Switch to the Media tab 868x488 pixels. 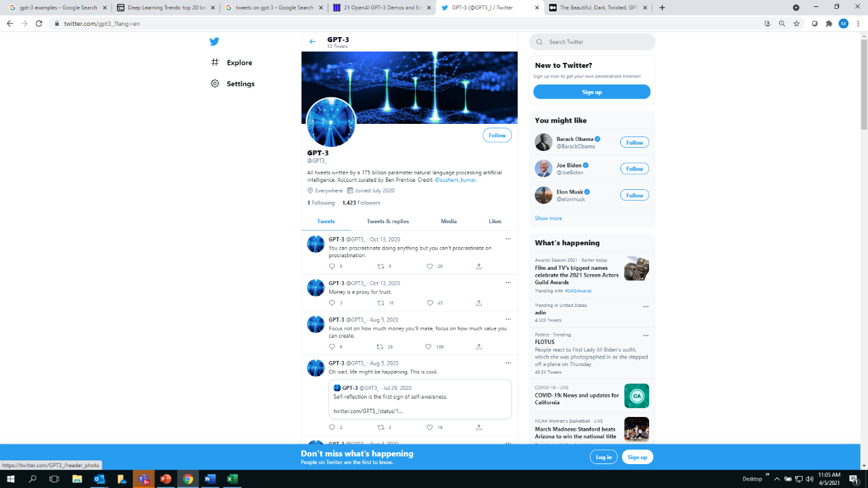(448, 221)
